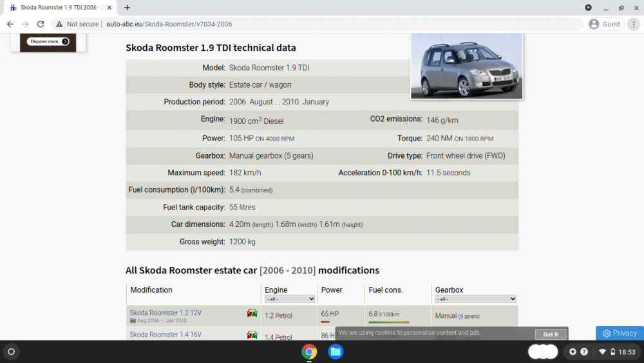Open the Guest profile menu

606,25
